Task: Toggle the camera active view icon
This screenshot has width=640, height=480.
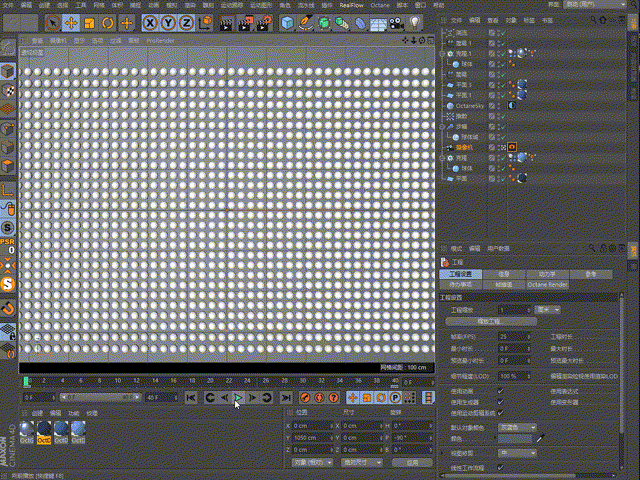Action: tap(504, 147)
